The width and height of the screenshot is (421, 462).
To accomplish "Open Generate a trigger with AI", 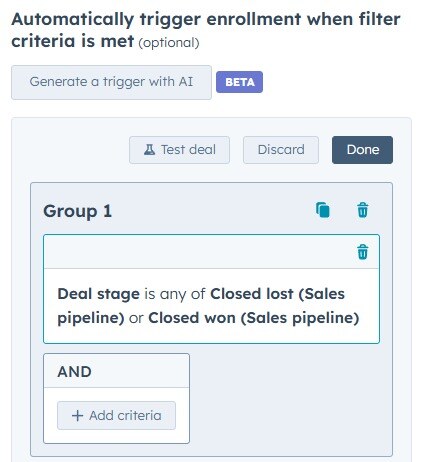I will 111,82.
